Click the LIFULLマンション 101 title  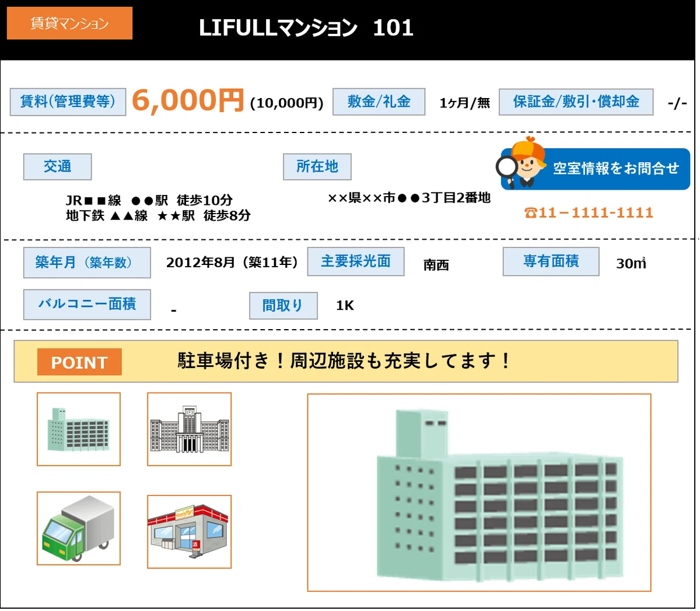pos(306,27)
